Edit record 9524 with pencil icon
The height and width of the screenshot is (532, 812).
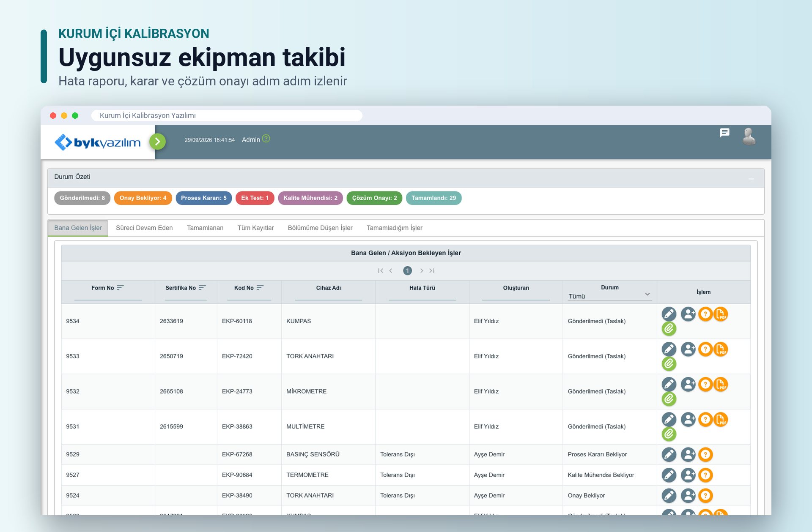click(x=669, y=495)
